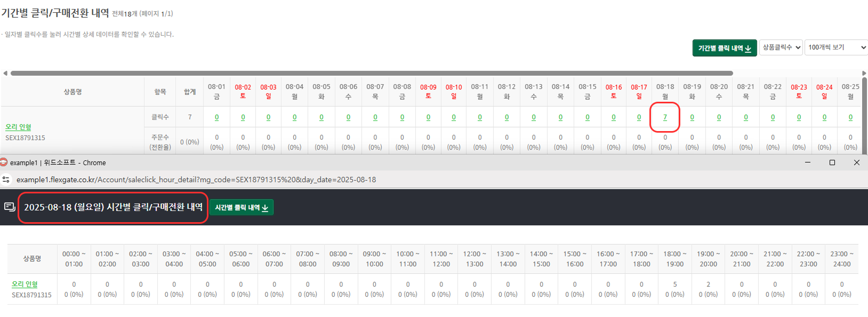Click the 08-09 click count link
Image resolution: width=868 pixels, height=317 pixels.
[428, 117]
